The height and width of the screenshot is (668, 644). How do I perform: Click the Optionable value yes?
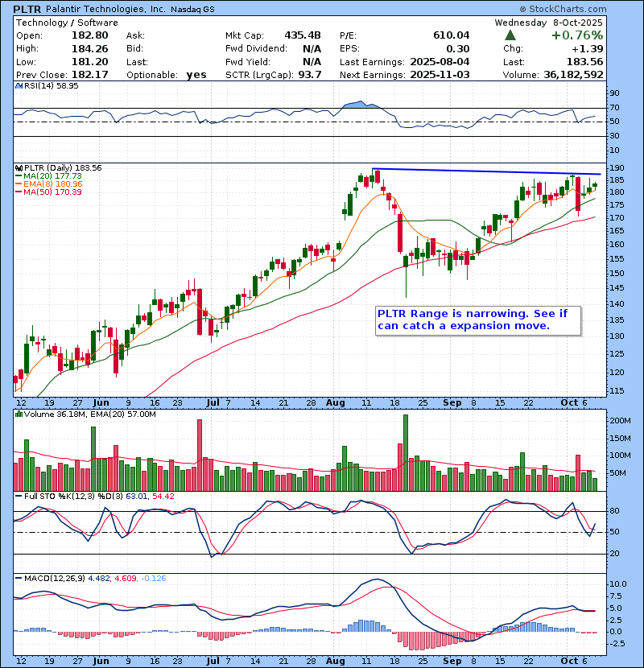[x=196, y=75]
